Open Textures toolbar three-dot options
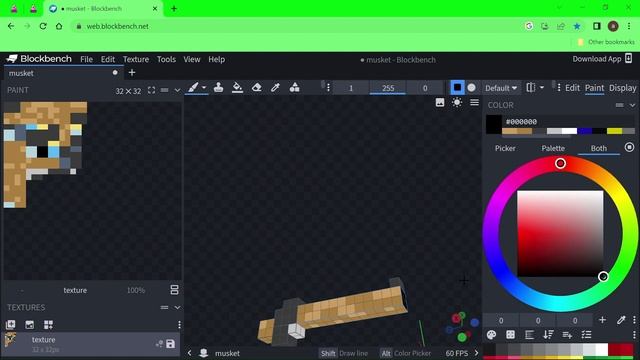 pyautogui.click(x=179, y=324)
